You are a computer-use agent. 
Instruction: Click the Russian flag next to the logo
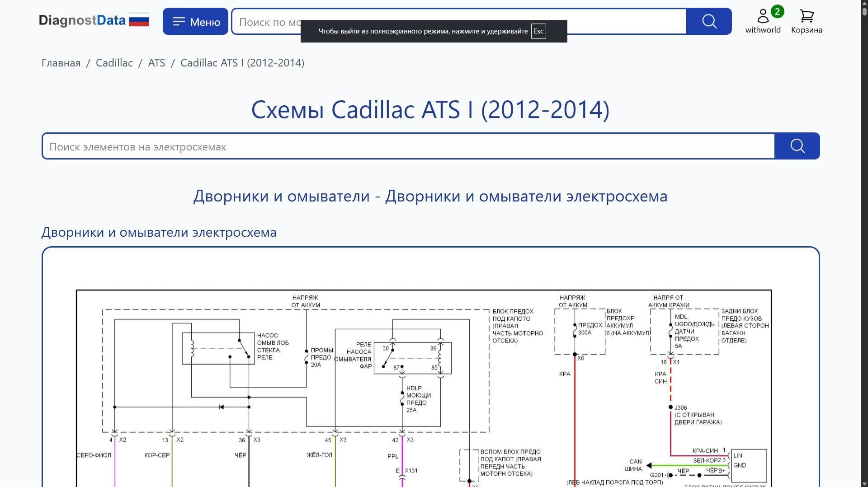pyautogui.click(x=139, y=20)
